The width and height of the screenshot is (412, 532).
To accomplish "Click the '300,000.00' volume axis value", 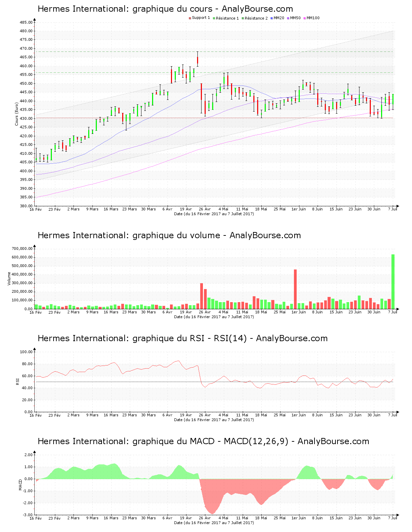I will (22, 283).
